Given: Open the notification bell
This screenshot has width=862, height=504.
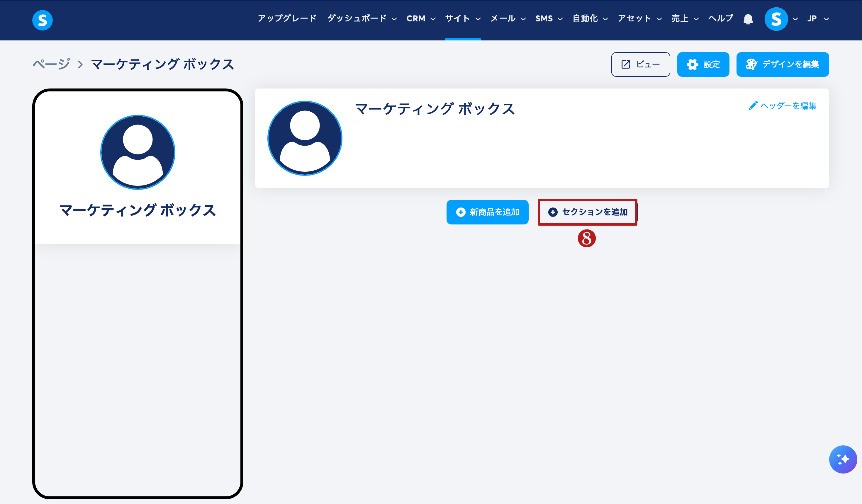Looking at the screenshot, I should point(748,19).
